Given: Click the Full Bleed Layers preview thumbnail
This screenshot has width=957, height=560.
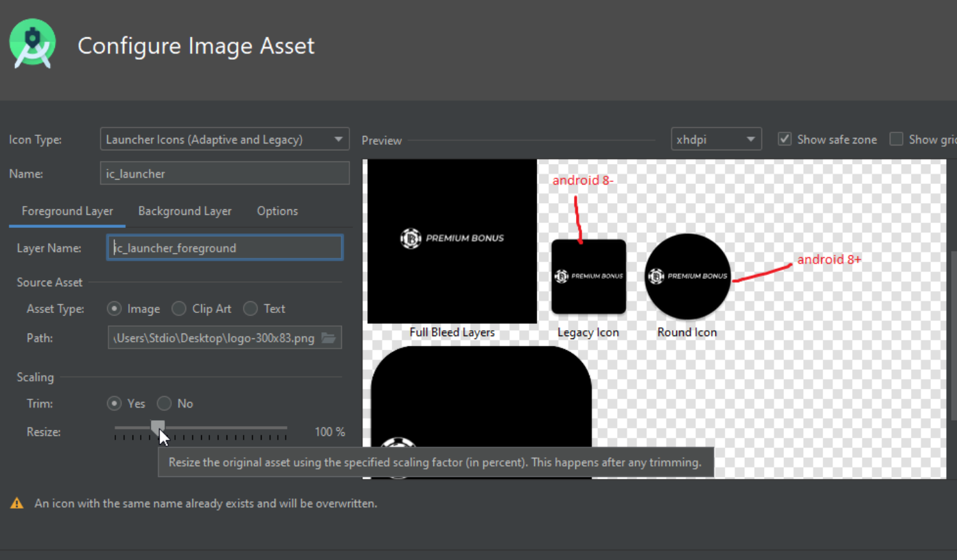Looking at the screenshot, I should click(x=452, y=241).
